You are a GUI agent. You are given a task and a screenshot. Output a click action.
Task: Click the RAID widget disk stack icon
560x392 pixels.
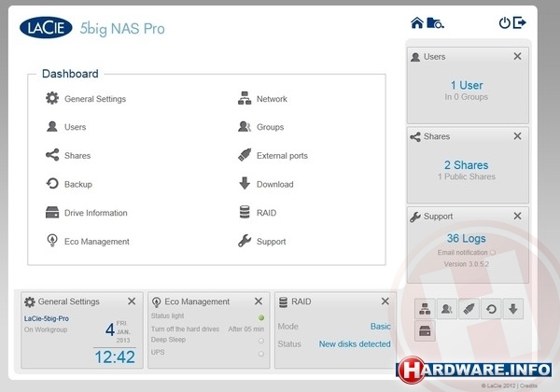click(x=283, y=302)
